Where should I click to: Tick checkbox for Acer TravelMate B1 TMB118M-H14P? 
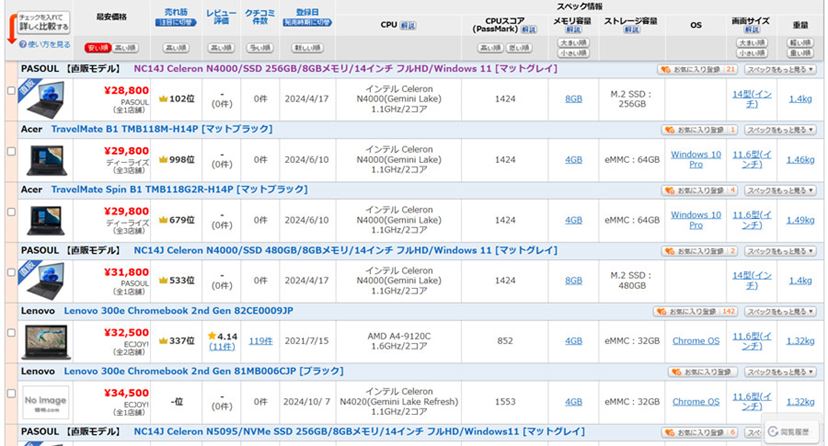11,151
